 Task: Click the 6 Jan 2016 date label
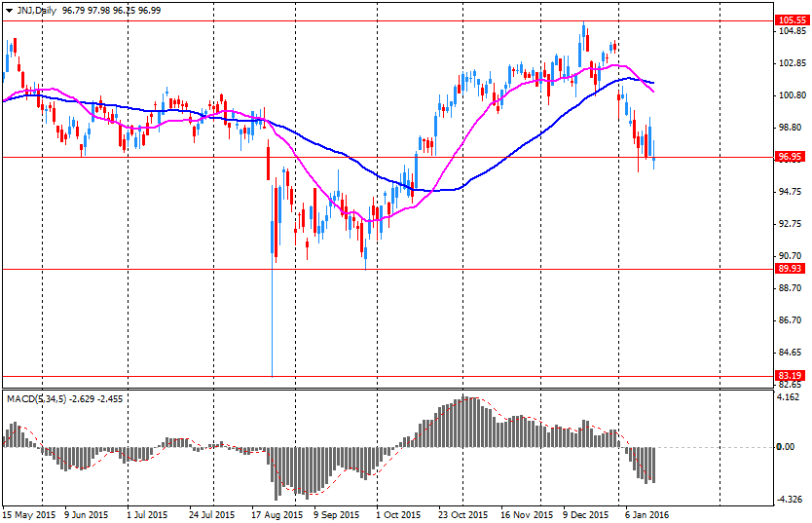647,514
